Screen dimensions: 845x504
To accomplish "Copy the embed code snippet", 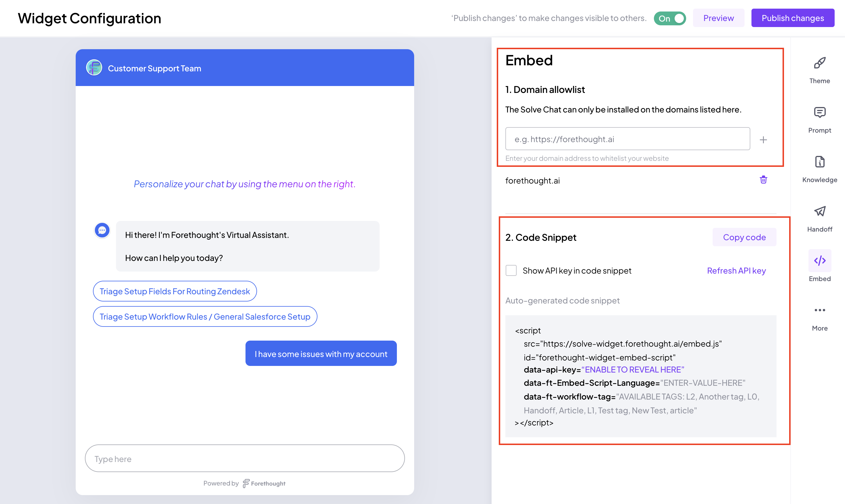I will 744,237.
